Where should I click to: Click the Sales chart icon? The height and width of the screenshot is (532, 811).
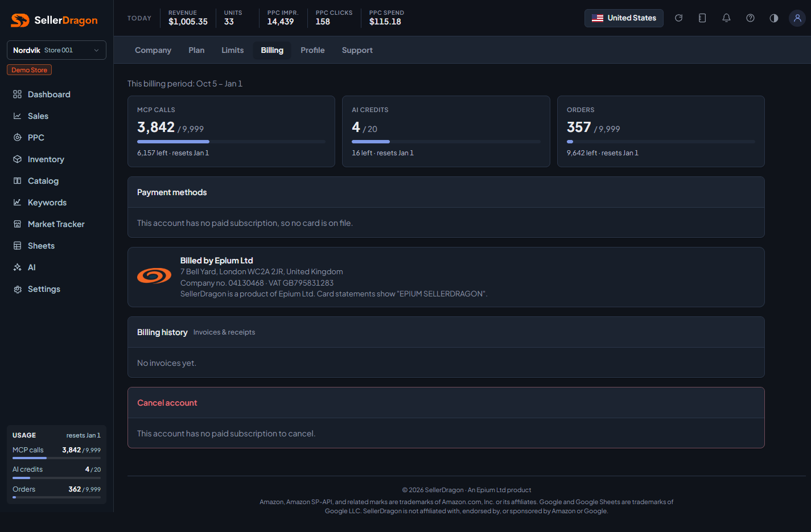pos(18,116)
